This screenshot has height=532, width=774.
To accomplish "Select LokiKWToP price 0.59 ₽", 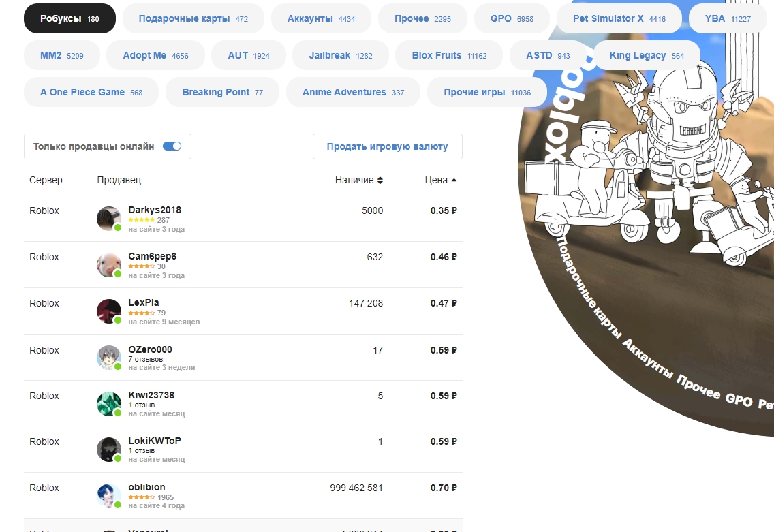I will pyautogui.click(x=444, y=441).
